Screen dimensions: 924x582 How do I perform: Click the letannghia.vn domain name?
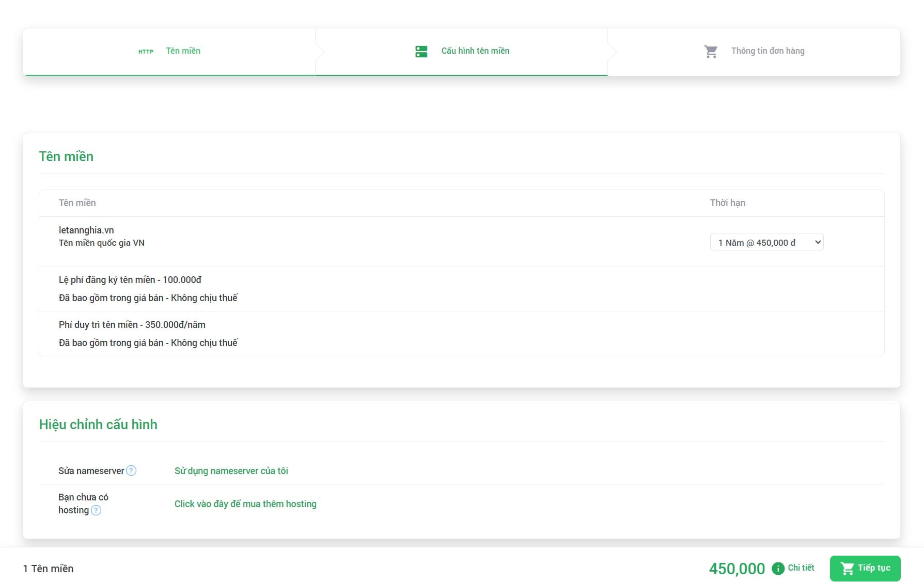pos(86,230)
